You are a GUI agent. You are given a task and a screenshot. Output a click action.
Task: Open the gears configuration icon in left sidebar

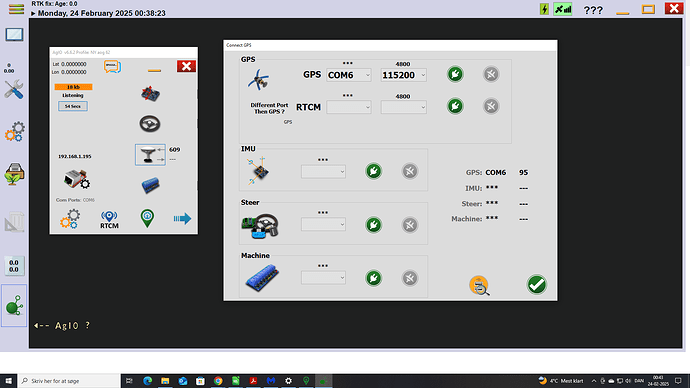pyautogui.click(x=14, y=132)
